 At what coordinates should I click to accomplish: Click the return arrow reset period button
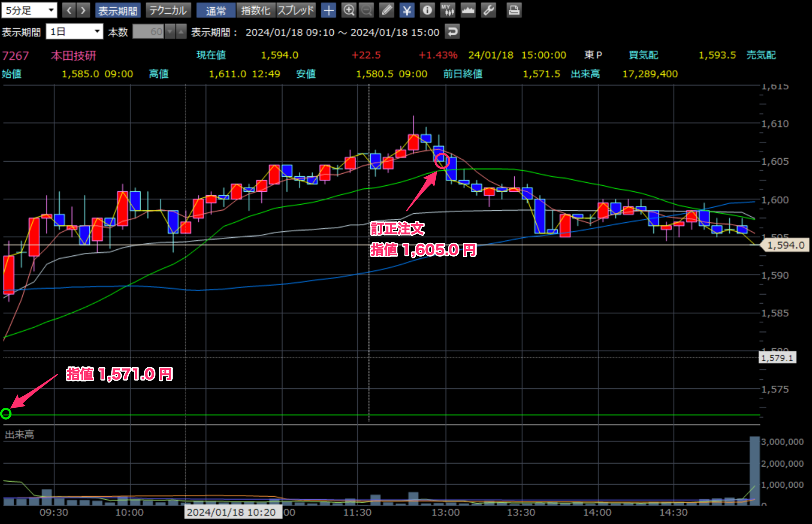452,32
